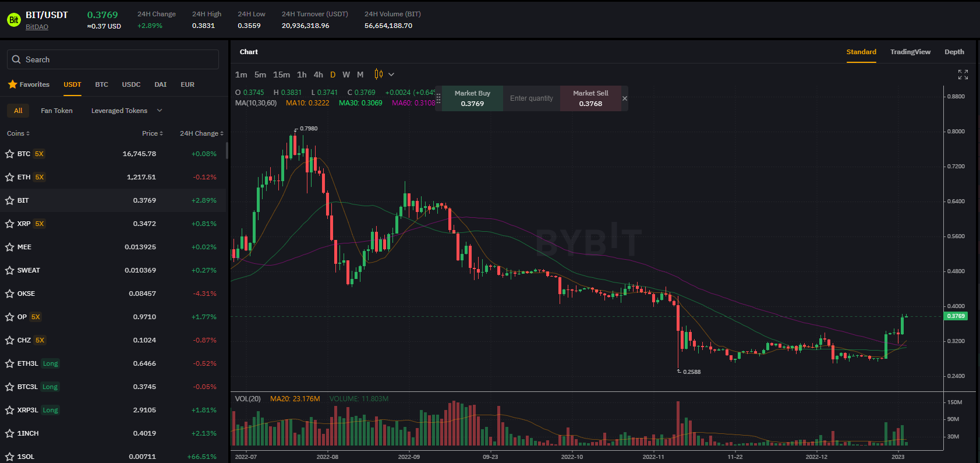
Task: Select the daily D interval
Action: [x=333, y=75]
